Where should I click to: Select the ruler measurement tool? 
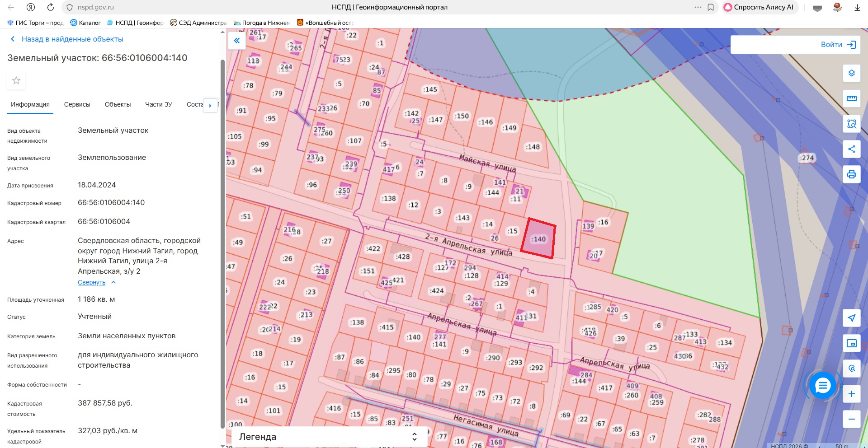pos(851,98)
